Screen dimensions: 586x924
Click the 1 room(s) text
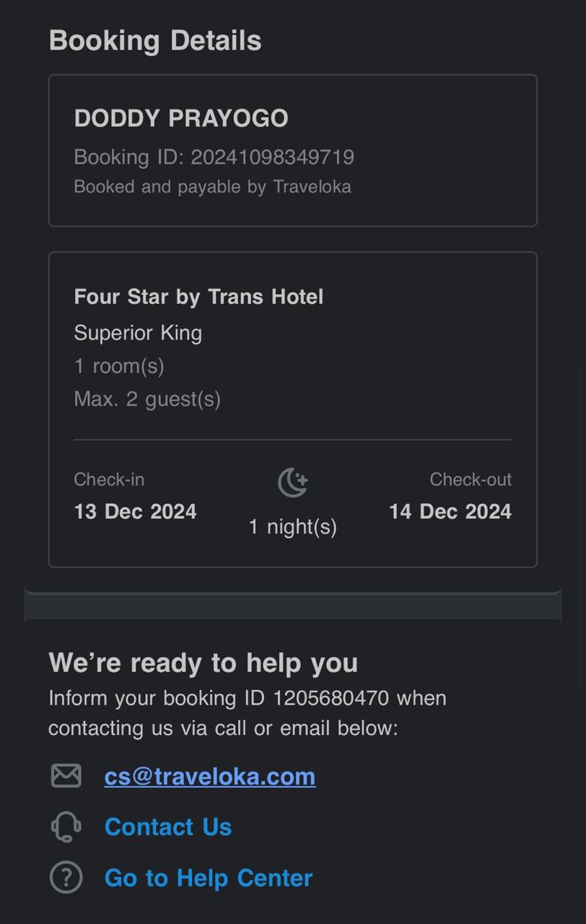point(119,366)
